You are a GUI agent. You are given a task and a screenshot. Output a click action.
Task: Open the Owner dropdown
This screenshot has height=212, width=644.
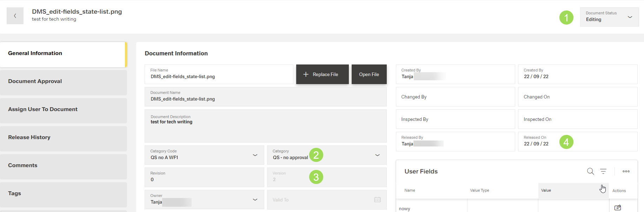coord(255,199)
